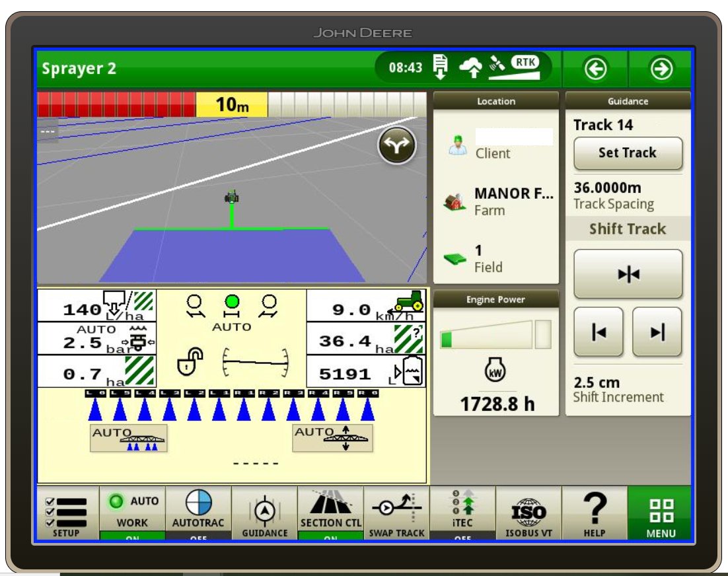Open the Setup checklist menu
728x576 pixels.
[x=67, y=513]
